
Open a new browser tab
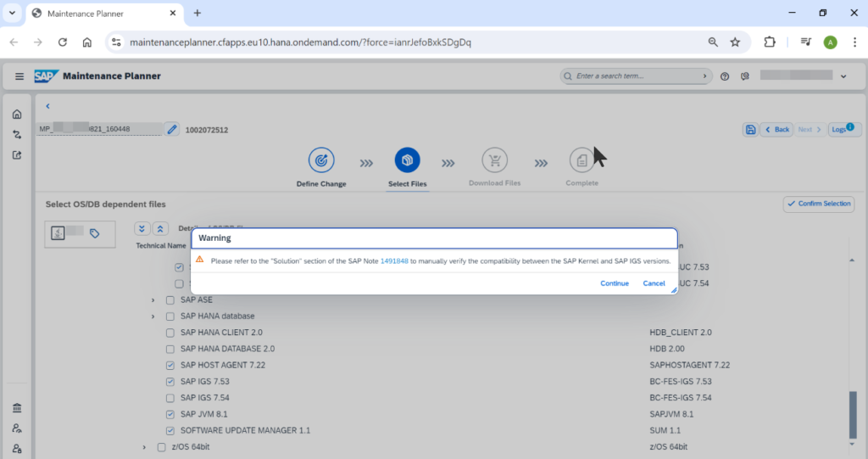pyautogui.click(x=197, y=13)
